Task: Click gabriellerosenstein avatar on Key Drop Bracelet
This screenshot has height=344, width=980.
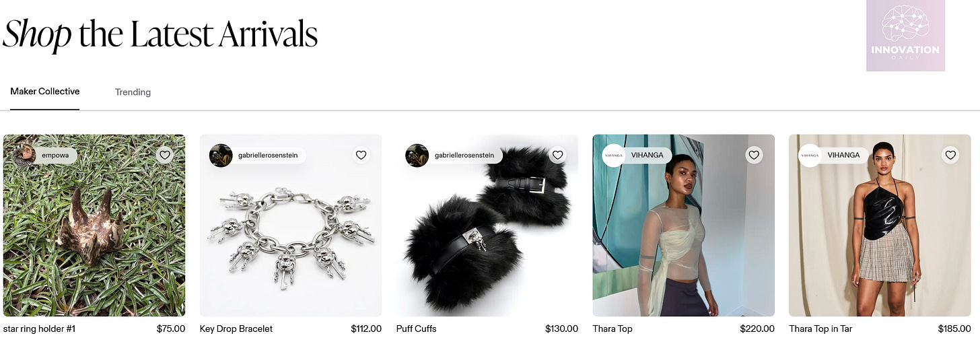Action: [x=221, y=155]
